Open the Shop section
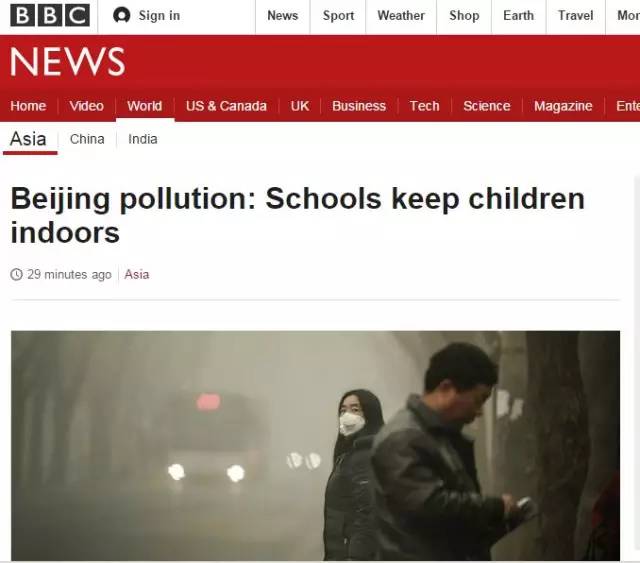The height and width of the screenshot is (563, 640). [x=464, y=16]
